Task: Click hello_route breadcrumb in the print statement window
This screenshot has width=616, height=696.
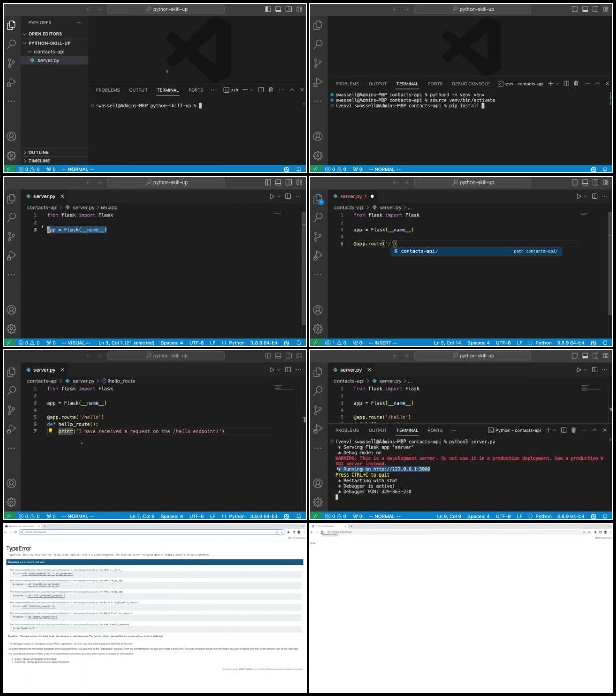Action: pos(122,381)
